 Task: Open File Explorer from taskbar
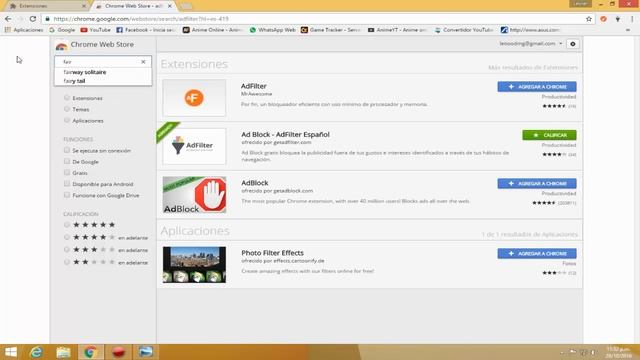coord(63,352)
